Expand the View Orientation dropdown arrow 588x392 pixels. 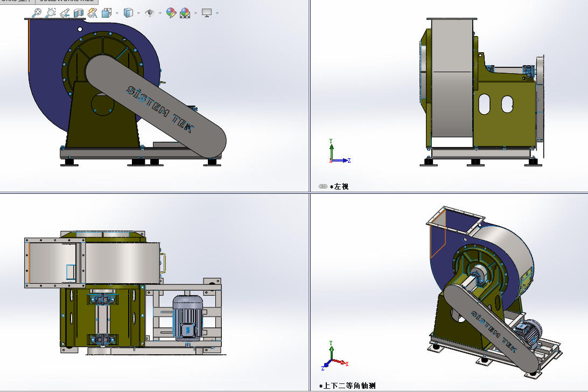coord(117,13)
